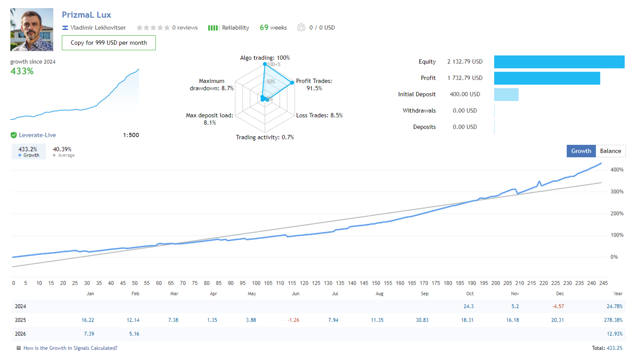Image resolution: width=644 pixels, height=361 pixels.
Task: Click the PrizmaL Lux signal name
Action: pyautogui.click(x=86, y=15)
